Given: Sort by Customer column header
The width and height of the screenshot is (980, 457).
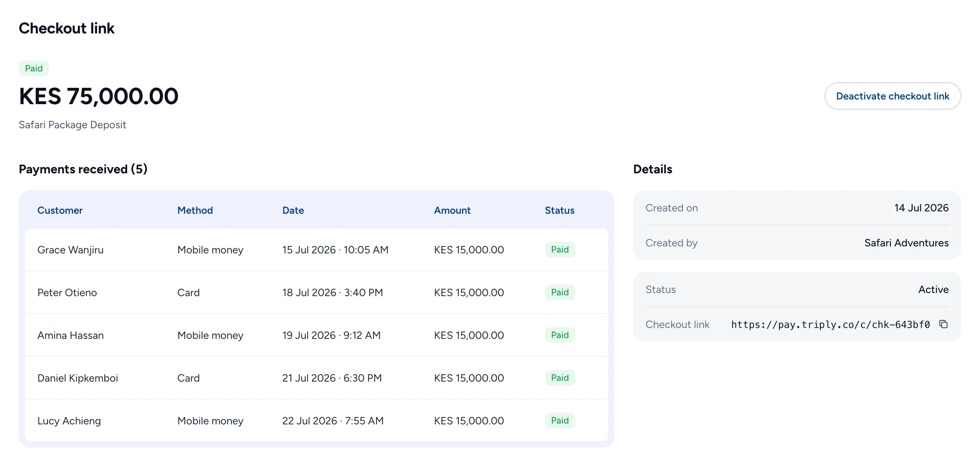Looking at the screenshot, I should click(x=60, y=210).
